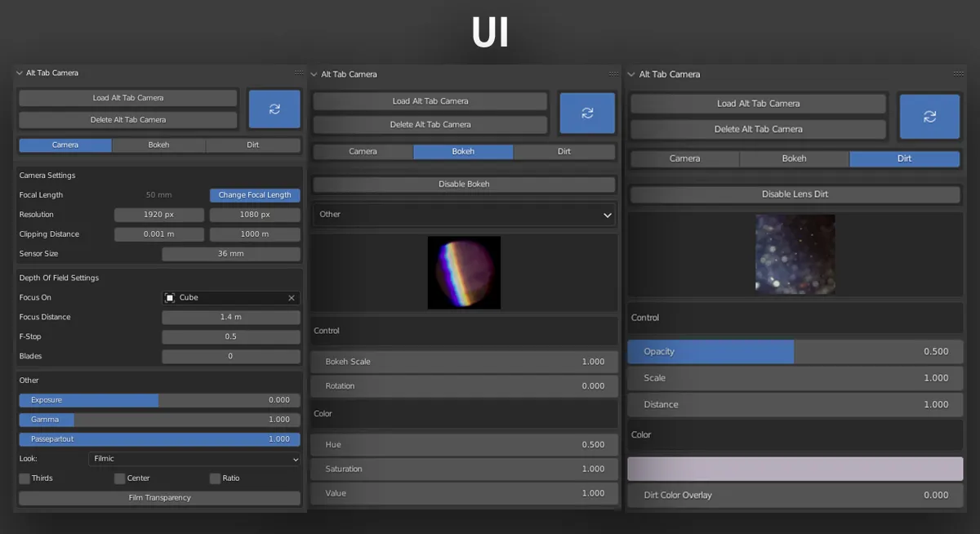
Task: Collapse left Alt Tab Camera panel header
Action: point(20,73)
